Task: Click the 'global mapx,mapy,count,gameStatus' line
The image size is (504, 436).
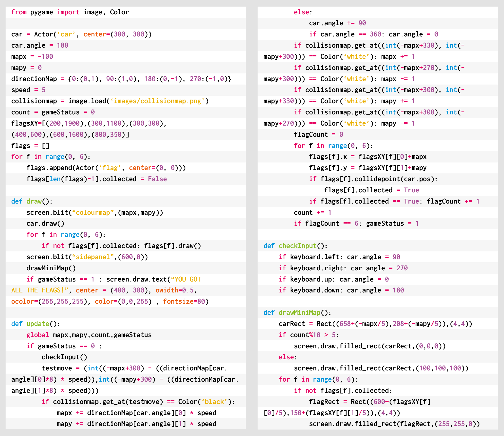Action: [89, 335]
